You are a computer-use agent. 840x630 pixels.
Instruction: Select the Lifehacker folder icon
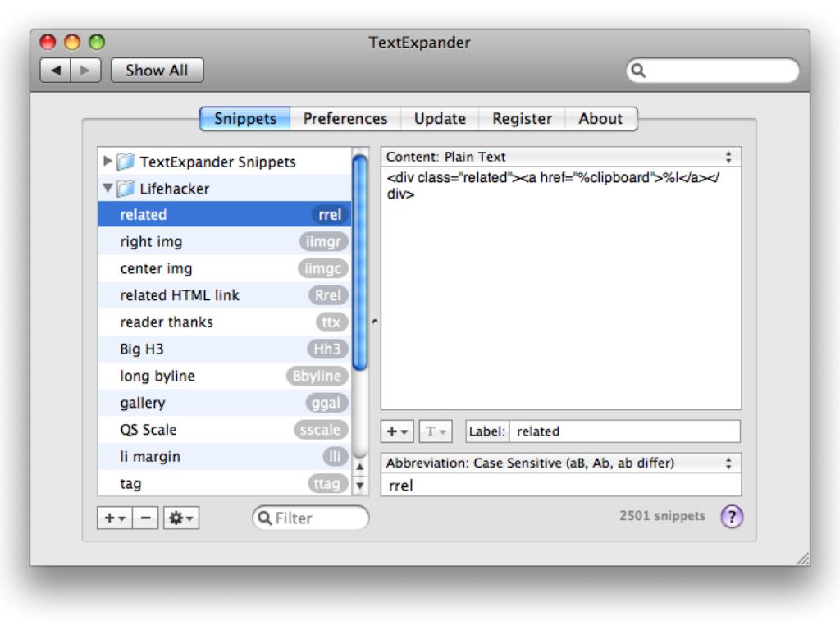126,188
